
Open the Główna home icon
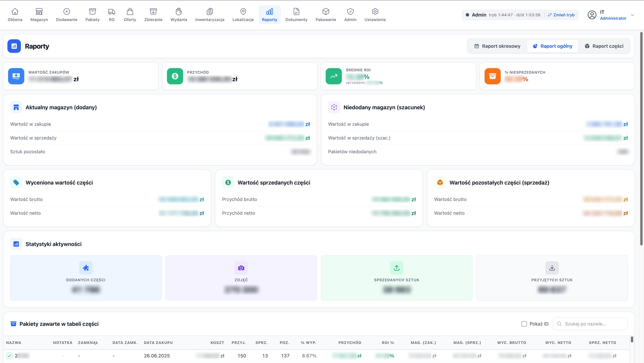[15, 12]
